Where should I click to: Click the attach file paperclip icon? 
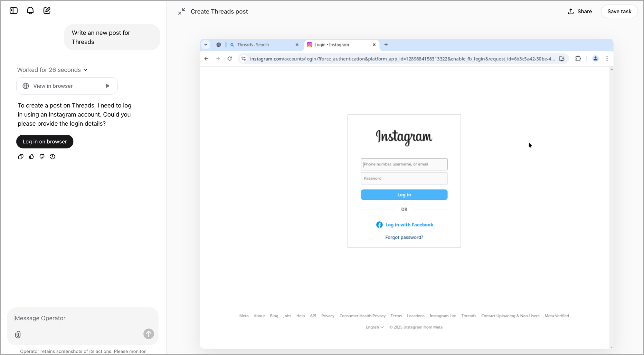pos(18,334)
